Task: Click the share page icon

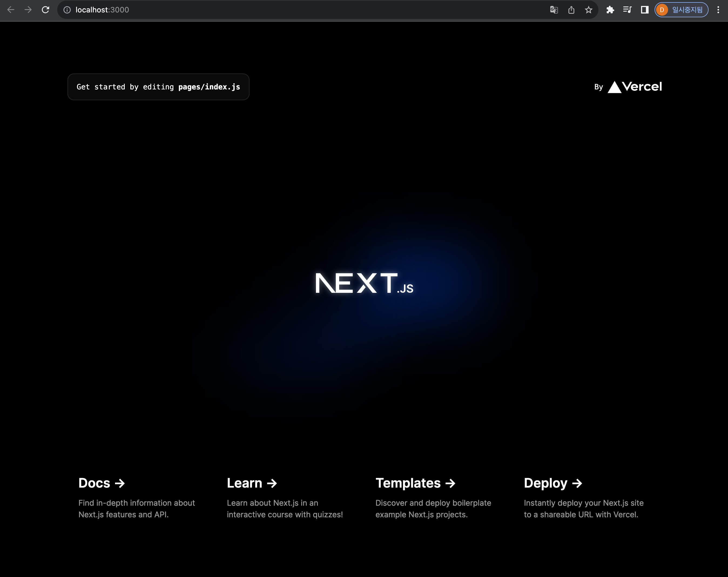Action: pos(571,10)
